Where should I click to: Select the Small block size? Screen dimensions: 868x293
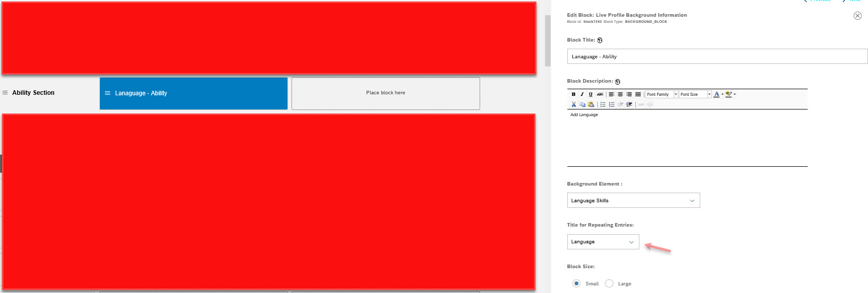tap(576, 283)
